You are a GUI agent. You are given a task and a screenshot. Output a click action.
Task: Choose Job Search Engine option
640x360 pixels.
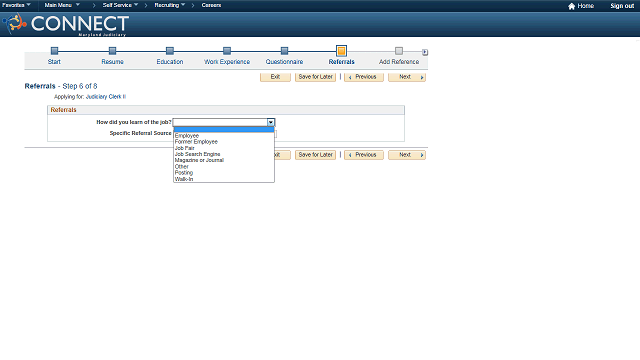click(x=224, y=154)
